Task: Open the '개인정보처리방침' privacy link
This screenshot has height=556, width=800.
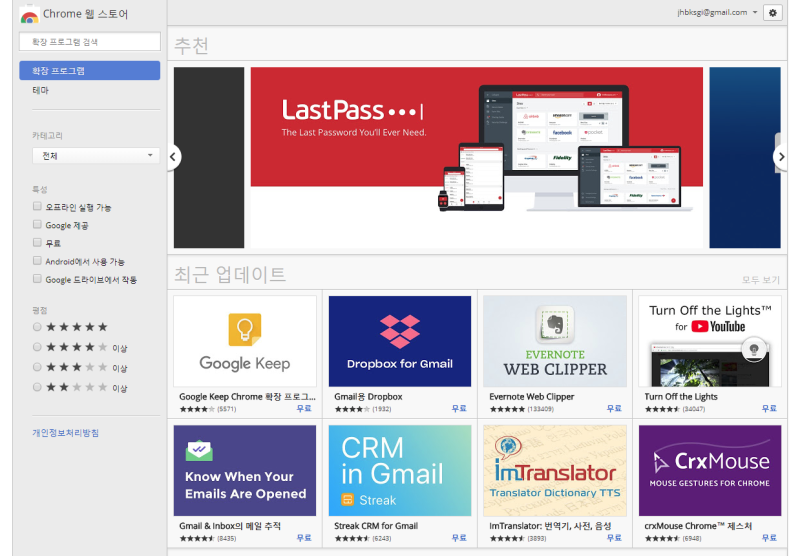Action: tap(65, 433)
